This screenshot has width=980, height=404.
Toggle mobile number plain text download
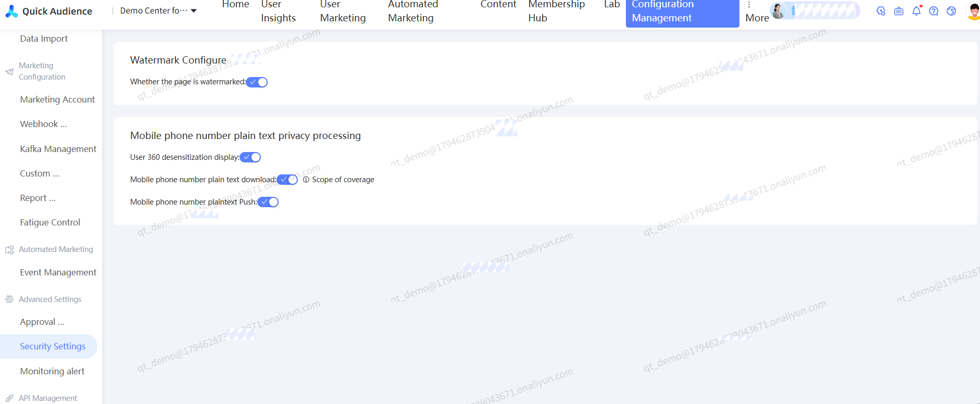point(287,180)
